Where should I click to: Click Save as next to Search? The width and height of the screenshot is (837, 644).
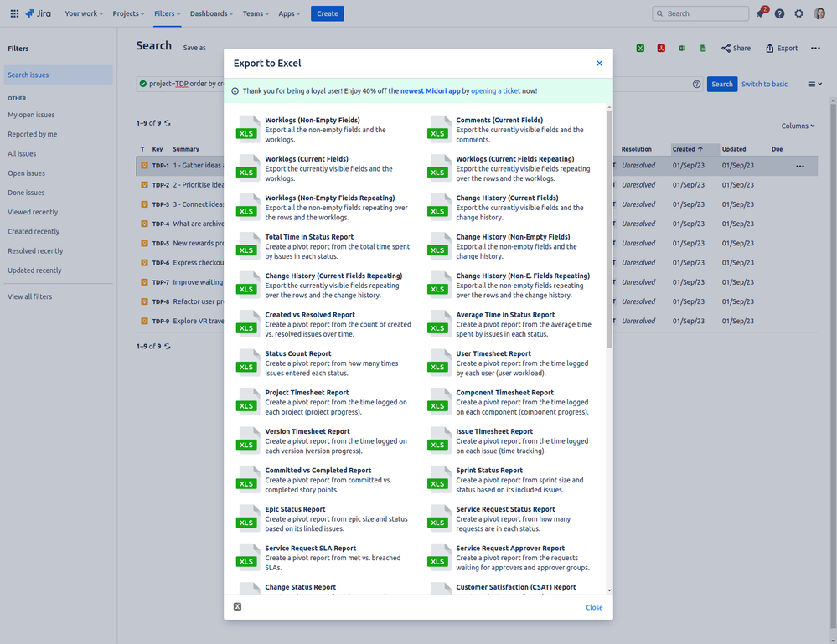(194, 48)
